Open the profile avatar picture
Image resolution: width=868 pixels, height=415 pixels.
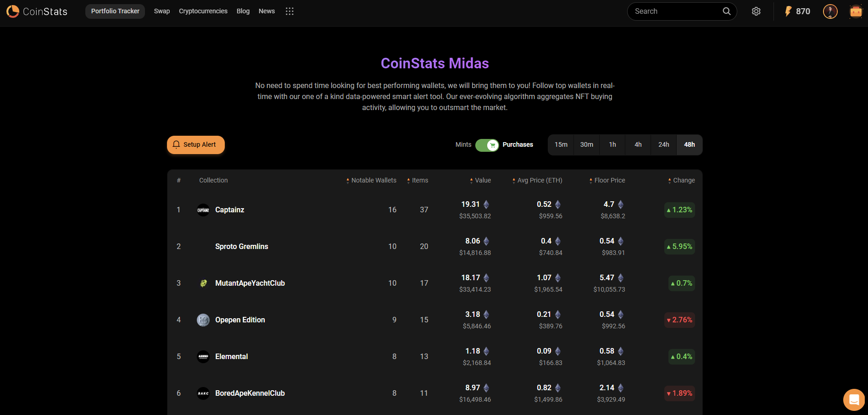pos(830,11)
